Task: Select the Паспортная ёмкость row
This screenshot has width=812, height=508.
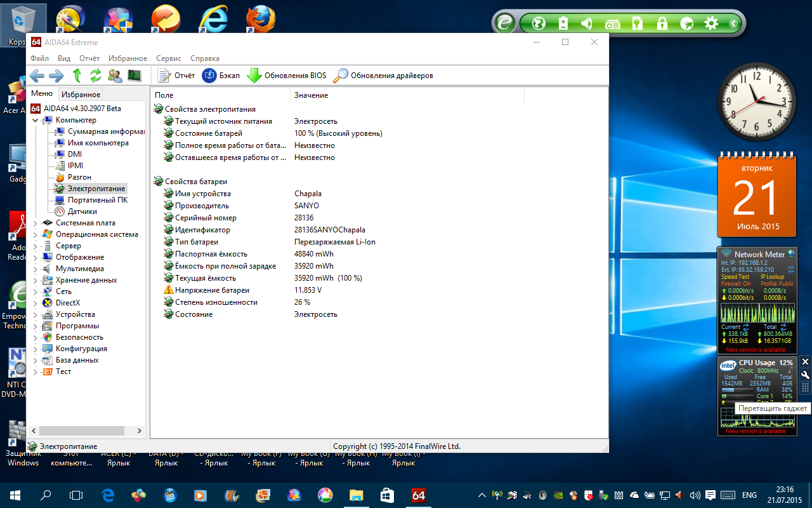Action: tap(379, 254)
